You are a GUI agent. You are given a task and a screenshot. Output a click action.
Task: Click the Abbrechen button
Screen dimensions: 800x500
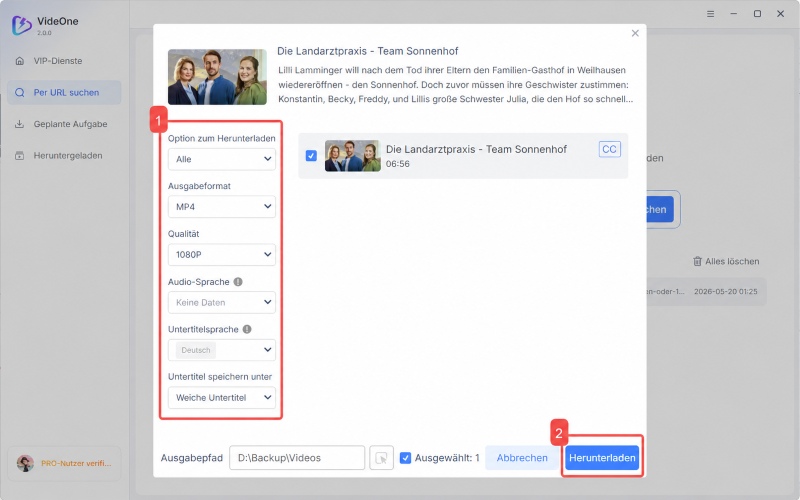pyautogui.click(x=522, y=458)
